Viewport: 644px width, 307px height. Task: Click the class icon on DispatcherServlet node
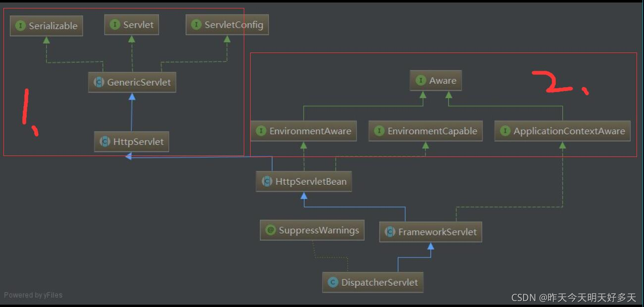click(332, 282)
